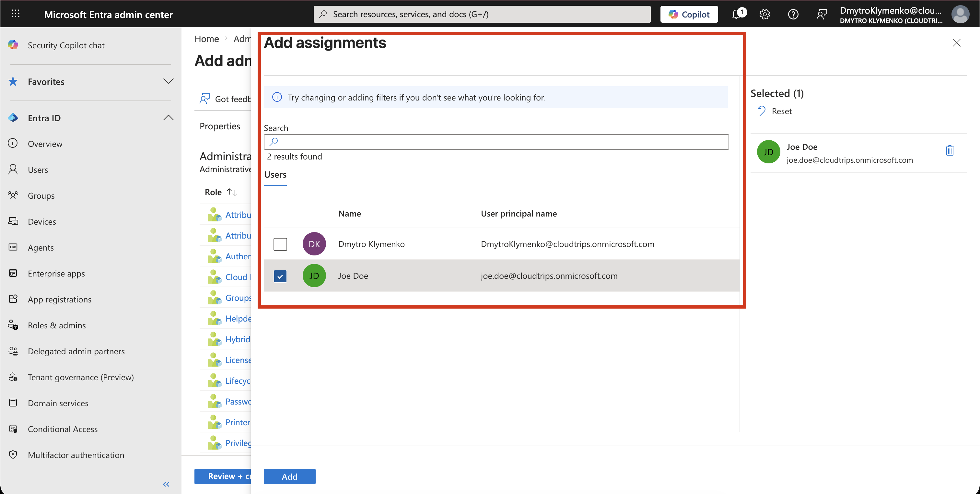980x494 pixels.
Task: Click the Agents icon in sidebar
Action: (13, 247)
